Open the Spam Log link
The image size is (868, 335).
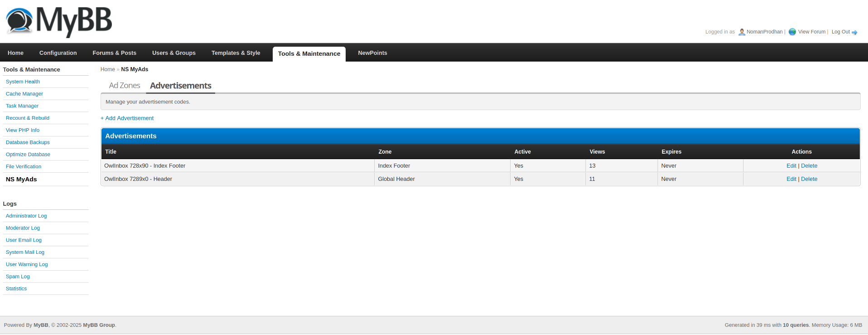pyautogui.click(x=18, y=277)
